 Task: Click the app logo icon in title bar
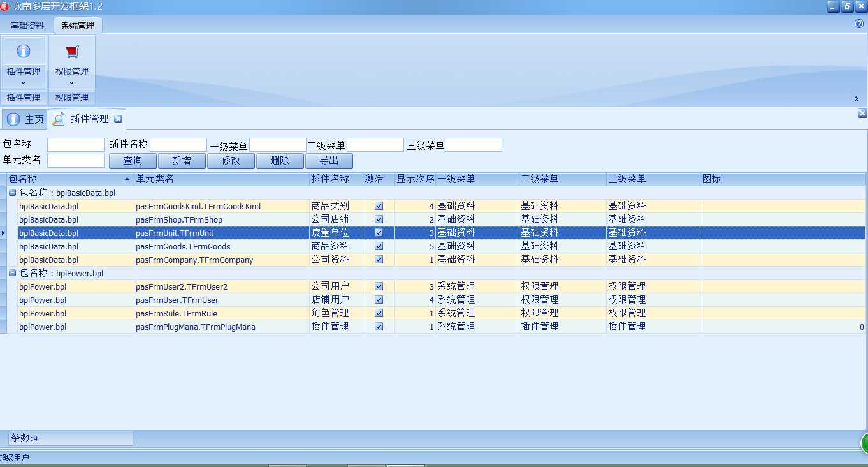click(x=4, y=6)
